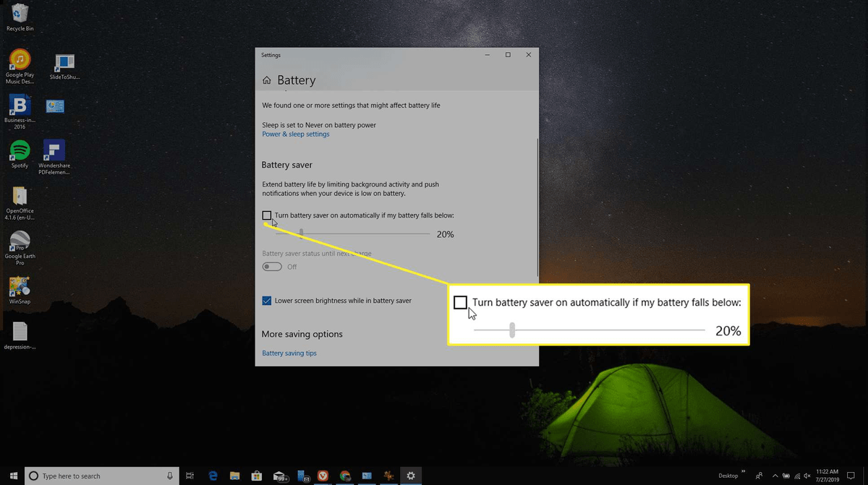This screenshot has width=868, height=485.
Task: Click the Home icon beside Battery heading
Action: pos(266,80)
